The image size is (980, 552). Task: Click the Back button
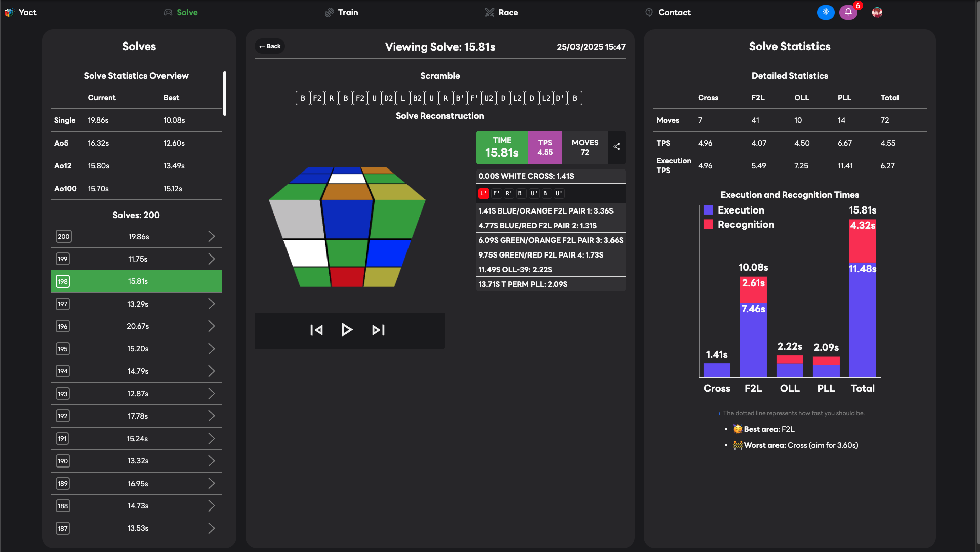coord(270,46)
